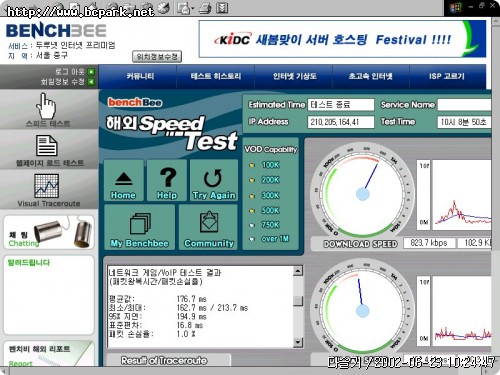Screen dimensions: 500x375
Task: Open the 초고속 인터넷 menu tab
Action: pyautogui.click(x=370, y=76)
